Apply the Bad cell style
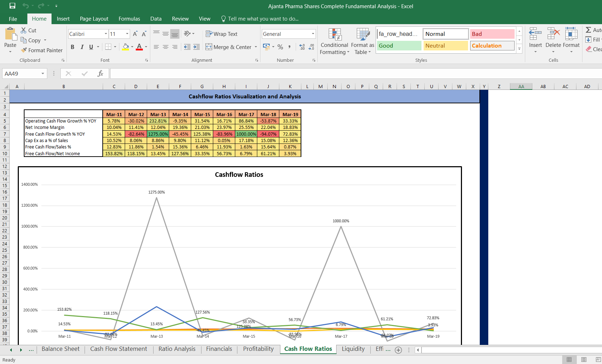 (492, 34)
